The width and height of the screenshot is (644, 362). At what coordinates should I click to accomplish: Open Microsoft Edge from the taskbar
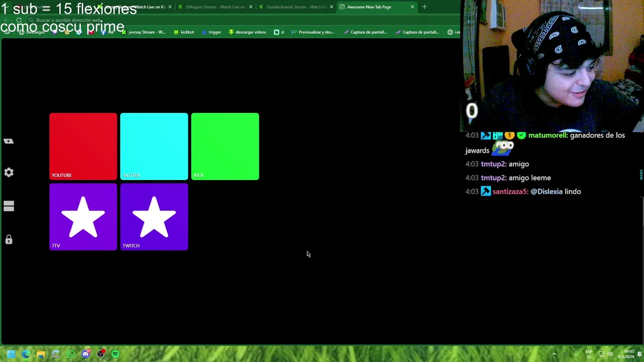click(26, 354)
